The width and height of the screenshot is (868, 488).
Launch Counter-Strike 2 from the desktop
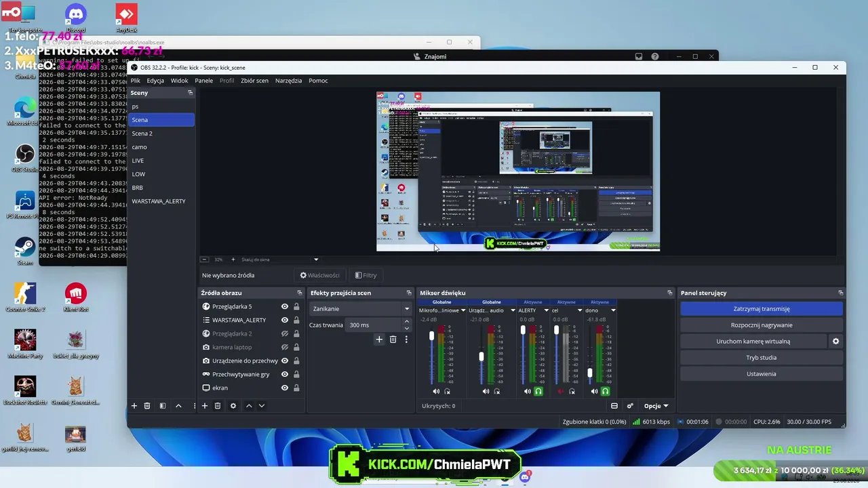(x=25, y=298)
